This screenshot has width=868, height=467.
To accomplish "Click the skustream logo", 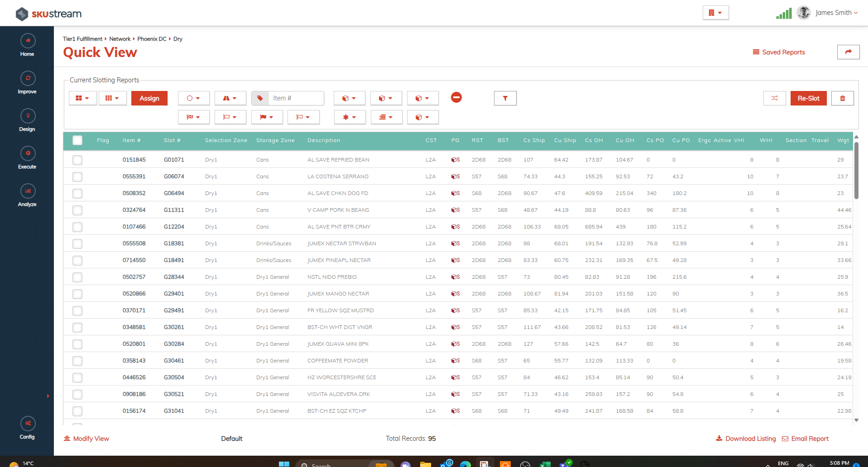I will 48,14.
